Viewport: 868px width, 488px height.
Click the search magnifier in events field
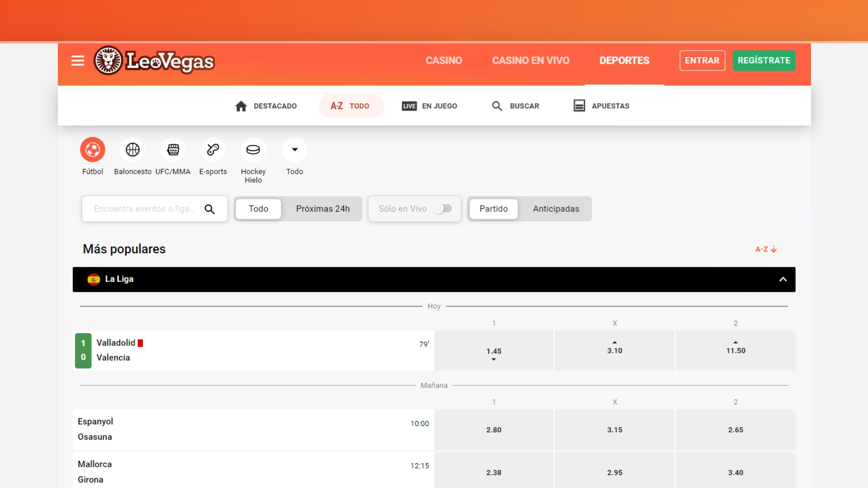coord(209,209)
